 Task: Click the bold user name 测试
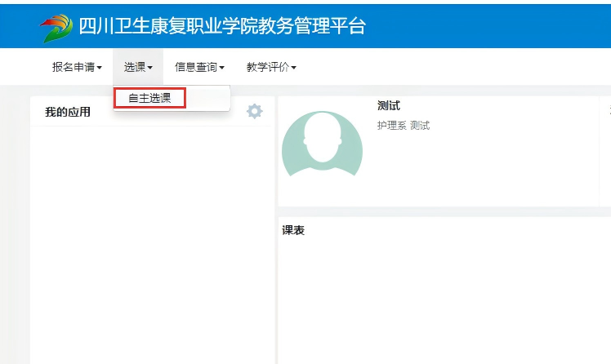pos(389,106)
